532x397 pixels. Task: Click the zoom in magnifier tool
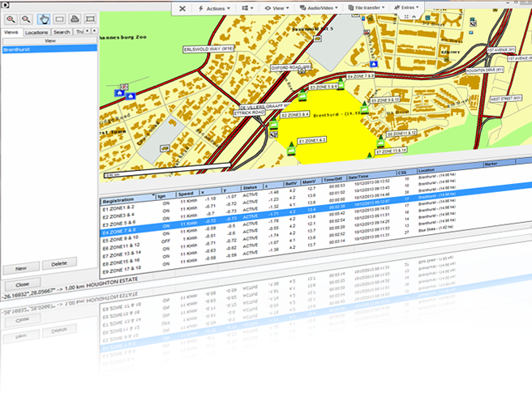(x=11, y=19)
